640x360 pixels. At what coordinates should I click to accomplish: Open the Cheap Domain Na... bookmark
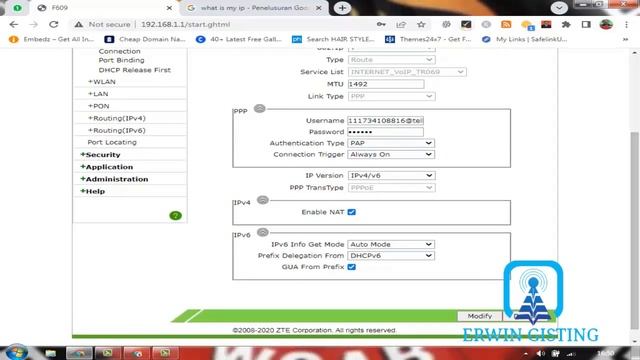(x=145, y=39)
